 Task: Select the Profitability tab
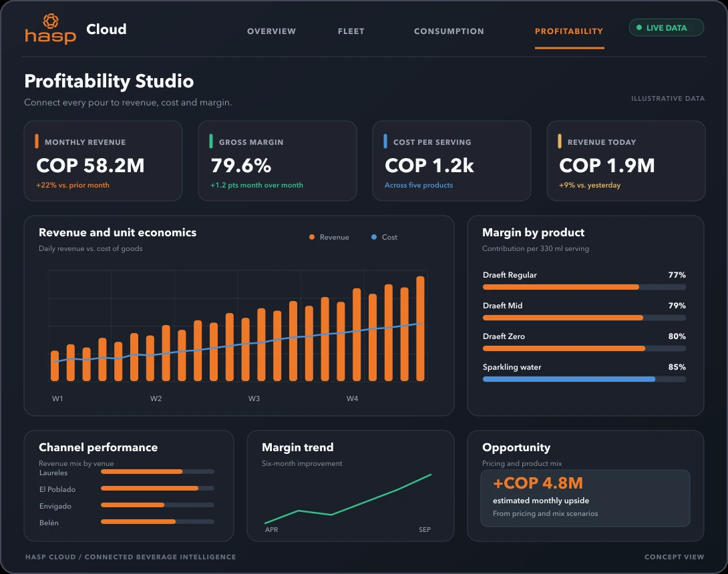click(x=569, y=31)
